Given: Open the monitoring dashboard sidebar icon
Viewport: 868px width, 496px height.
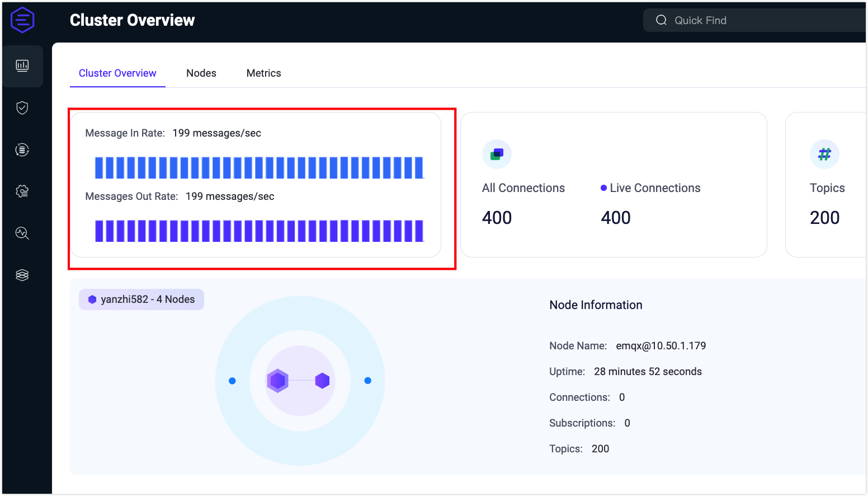Looking at the screenshot, I should click(x=22, y=66).
